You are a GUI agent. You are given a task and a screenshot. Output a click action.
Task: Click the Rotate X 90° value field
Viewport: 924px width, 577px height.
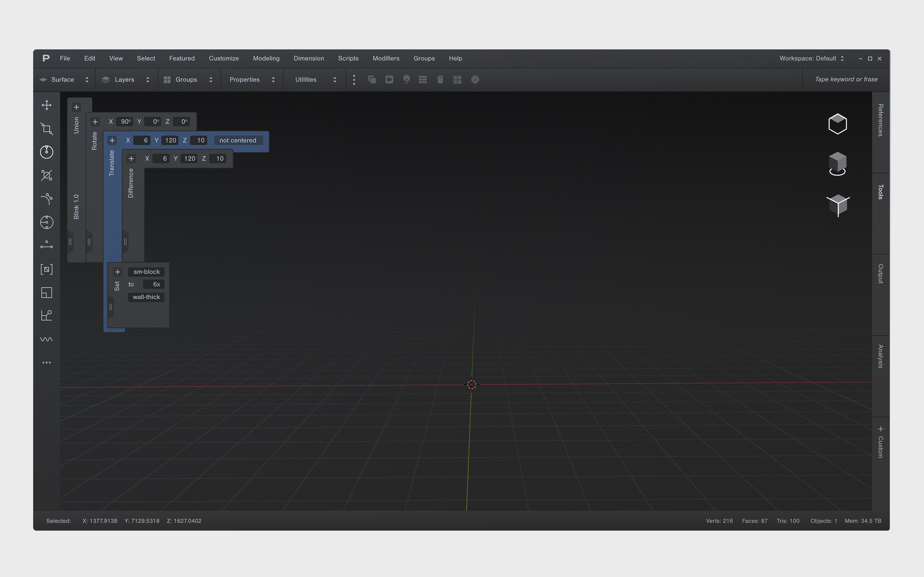pyautogui.click(x=125, y=122)
